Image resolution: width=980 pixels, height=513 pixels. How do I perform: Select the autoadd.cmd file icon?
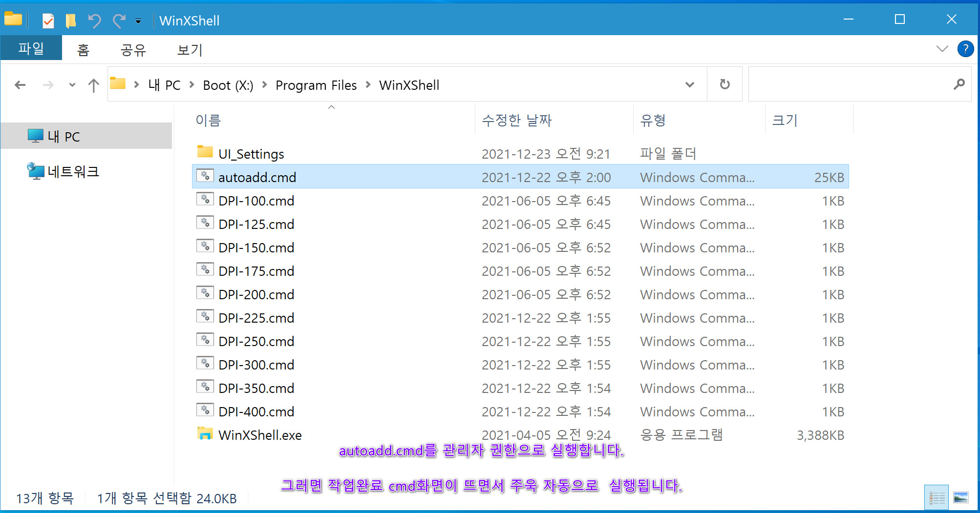(x=205, y=176)
